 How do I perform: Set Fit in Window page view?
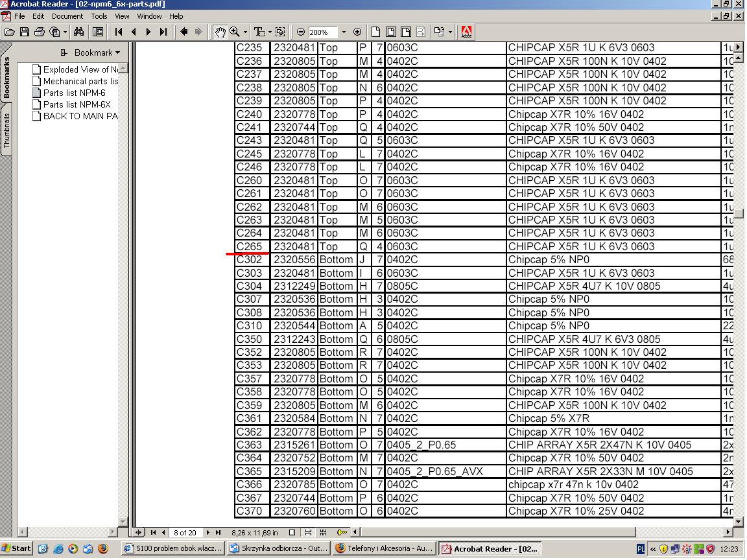point(390,32)
